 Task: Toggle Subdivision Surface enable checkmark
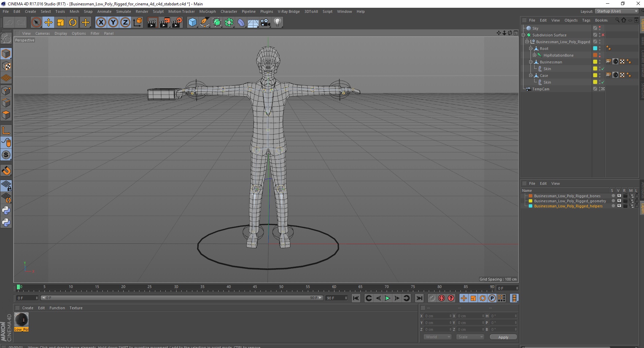click(603, 35)
